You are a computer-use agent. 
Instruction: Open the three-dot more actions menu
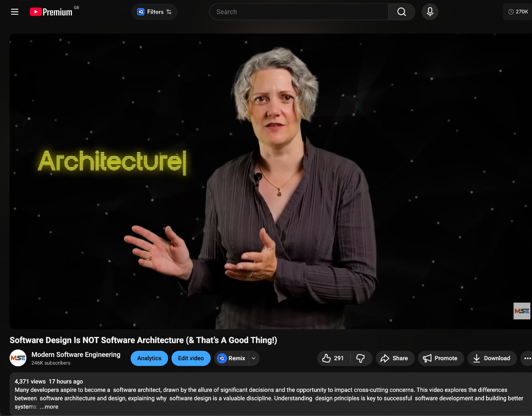point(527,358)
